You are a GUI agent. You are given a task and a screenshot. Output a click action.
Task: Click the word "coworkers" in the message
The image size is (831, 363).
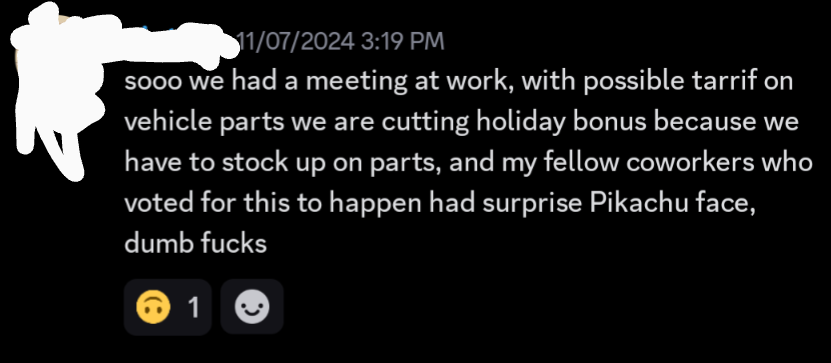(690, 163)
